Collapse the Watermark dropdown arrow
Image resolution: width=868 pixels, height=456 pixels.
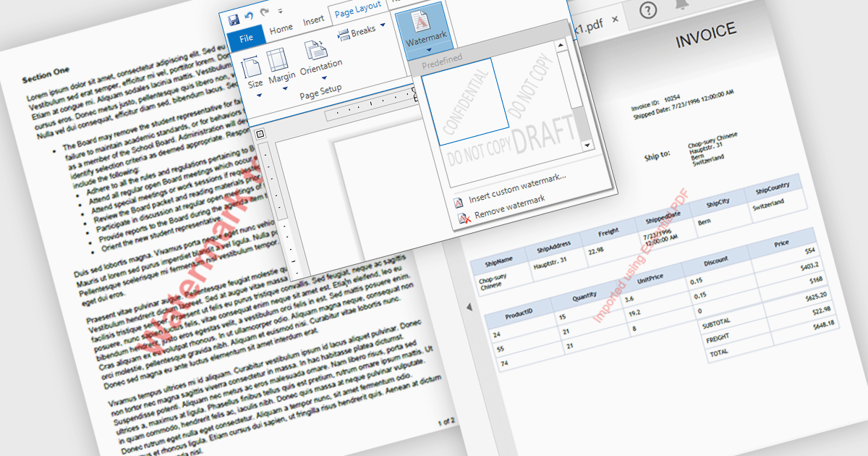click(x=430, y=49)
